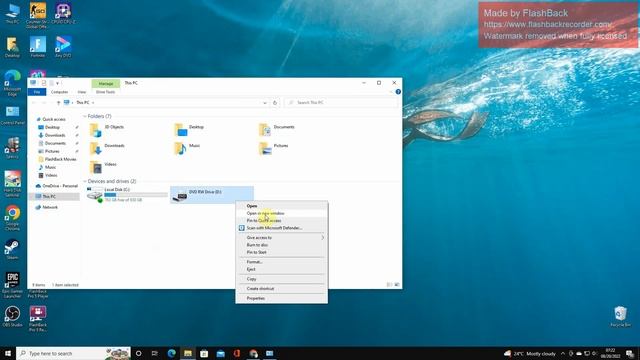Switch to the Computer ribbon tab
640x360 pixels.
point(60,92)
